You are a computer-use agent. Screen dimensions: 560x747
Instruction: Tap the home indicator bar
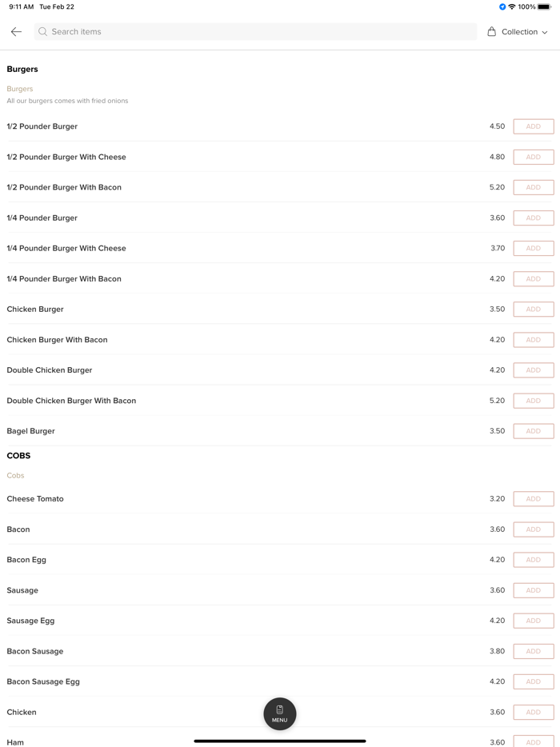279,741
